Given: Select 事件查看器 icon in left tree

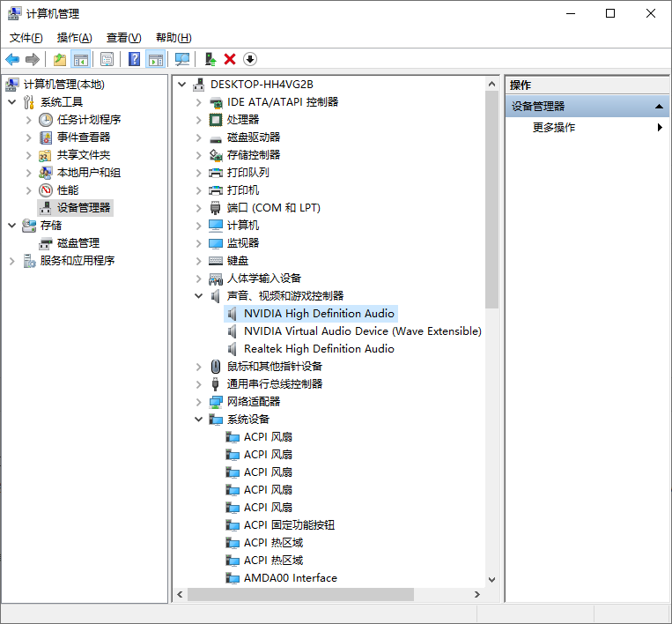Looking at the screenshot, I should pyautogui.click(x=46, y=137).
